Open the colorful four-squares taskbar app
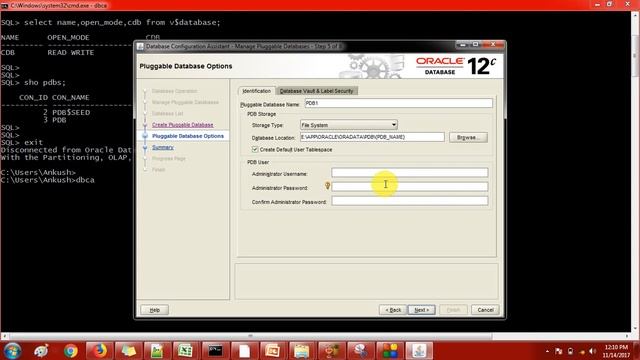The height and width of the screenshot is (360, 640). point(389,351)
